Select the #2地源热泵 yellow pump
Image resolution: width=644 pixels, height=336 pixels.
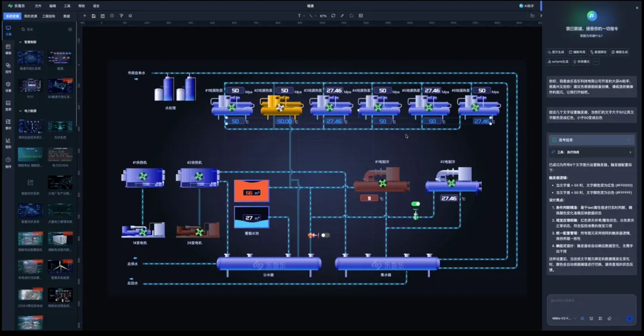[x=281, y=106]
